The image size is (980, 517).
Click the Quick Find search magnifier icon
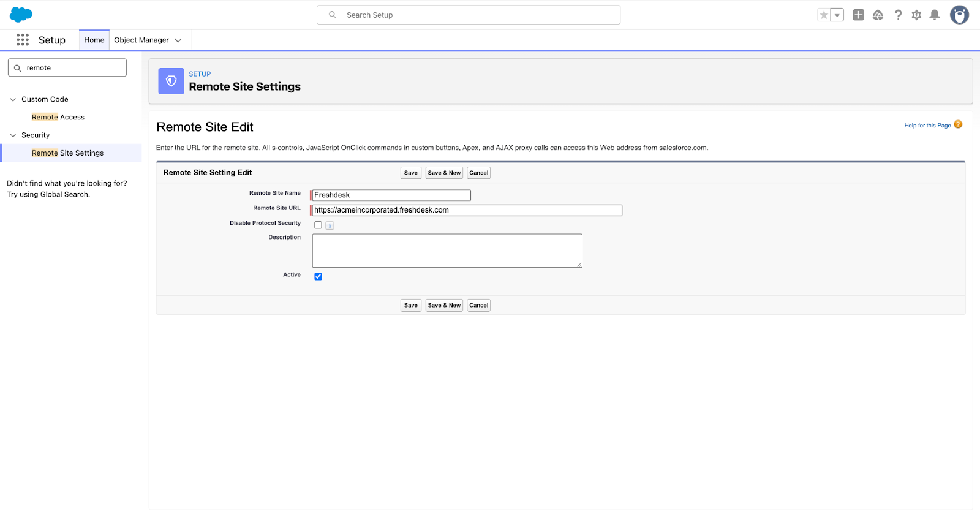[x=18, y=68]
